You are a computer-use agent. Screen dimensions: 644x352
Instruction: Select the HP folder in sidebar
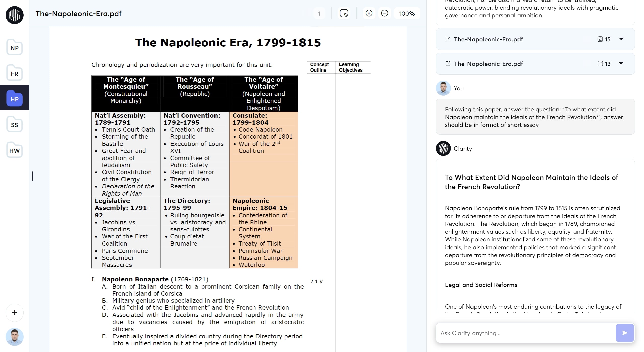coord(15,99)
